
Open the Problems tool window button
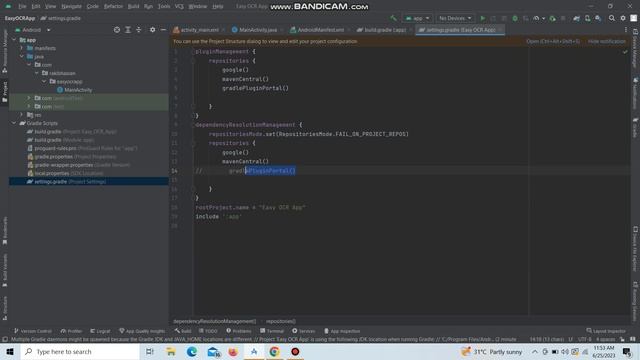point(239,331)
